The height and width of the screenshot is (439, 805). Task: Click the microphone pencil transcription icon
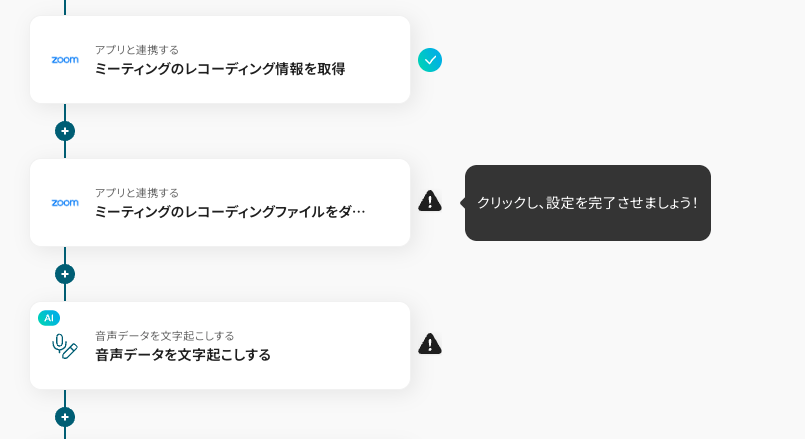click(x=65, y=347)
